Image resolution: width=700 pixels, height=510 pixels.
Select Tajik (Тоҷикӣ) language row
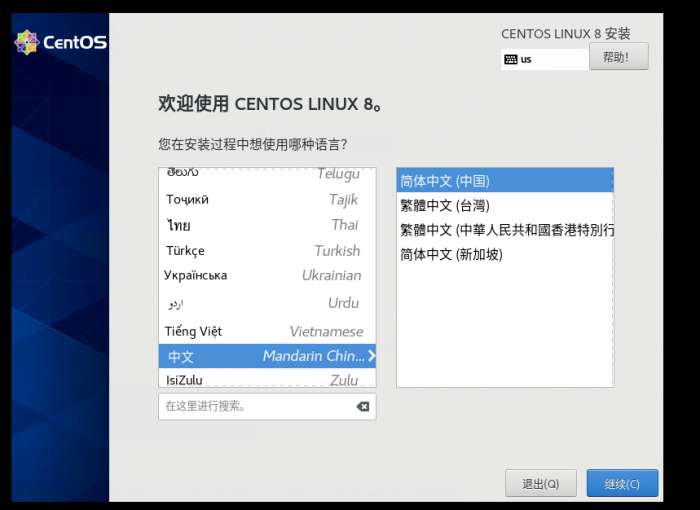267,199
